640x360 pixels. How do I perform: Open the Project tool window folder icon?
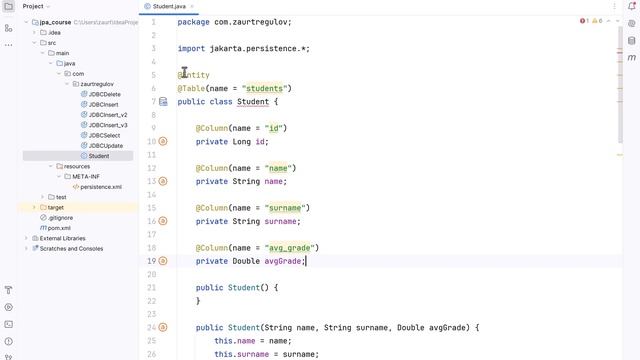pyautogui.click(x=8, y=7)
